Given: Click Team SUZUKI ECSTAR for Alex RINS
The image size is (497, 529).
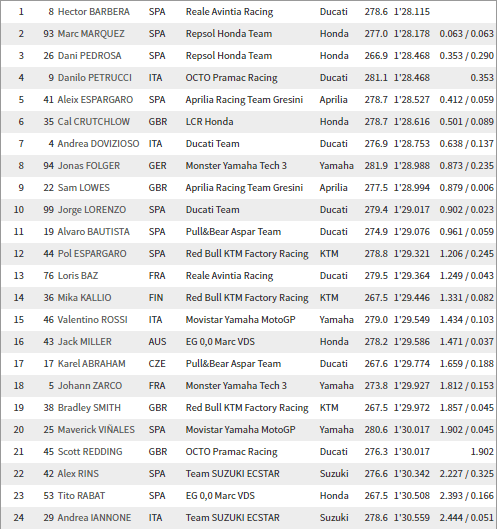Looking at the screenshot, I should (x=232, y=474).
